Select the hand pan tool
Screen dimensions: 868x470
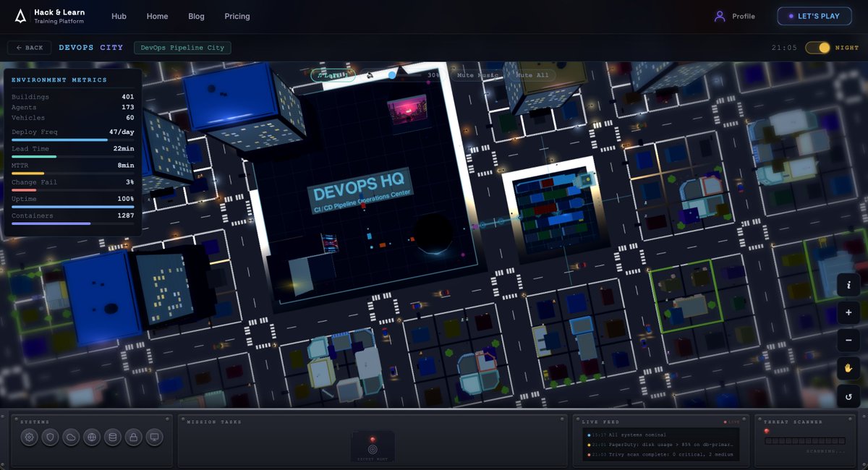[x=848, y=368]
